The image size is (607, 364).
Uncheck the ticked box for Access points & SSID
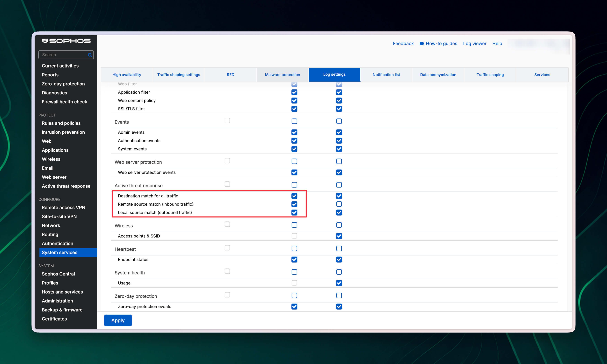tap(339, 236)
